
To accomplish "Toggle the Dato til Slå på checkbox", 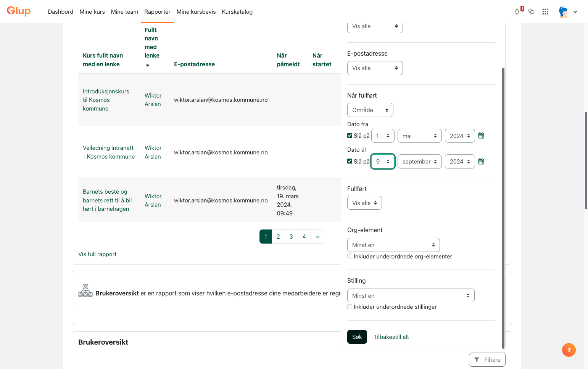I will (350, 161).
